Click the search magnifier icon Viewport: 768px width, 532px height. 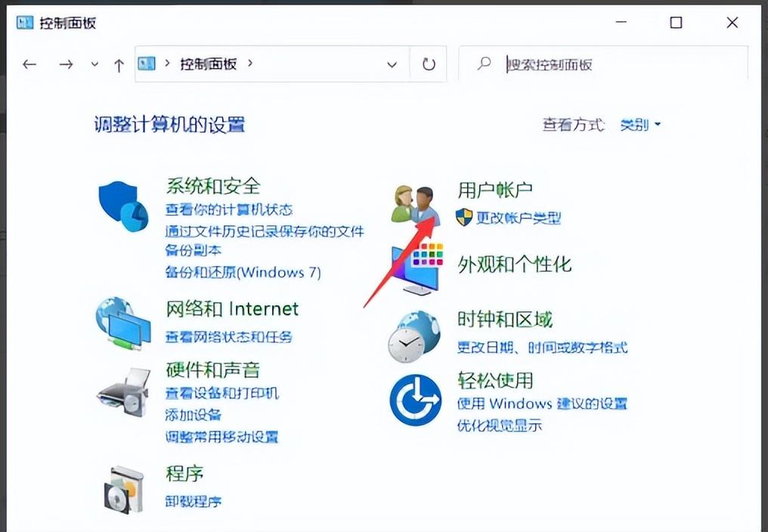pos(484,63)
